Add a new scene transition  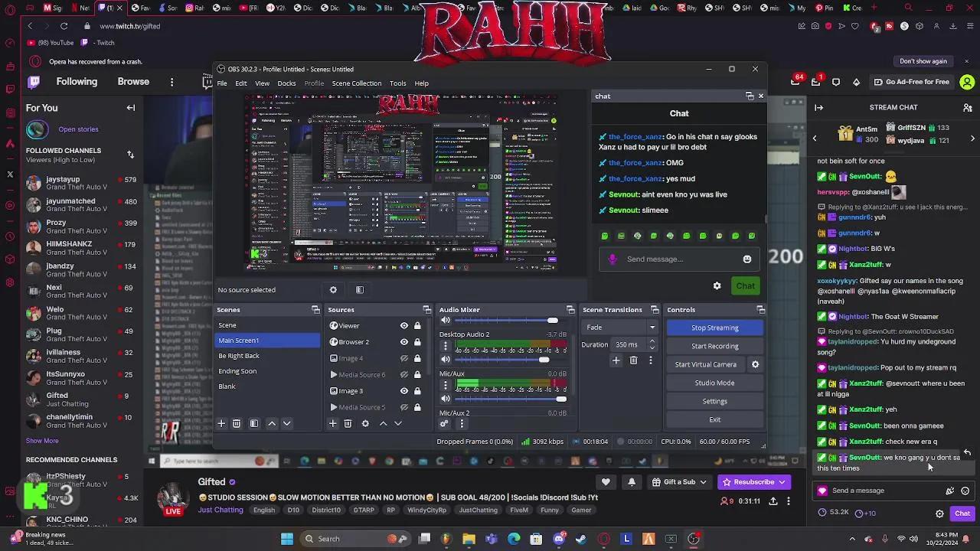tap(616, 360)
